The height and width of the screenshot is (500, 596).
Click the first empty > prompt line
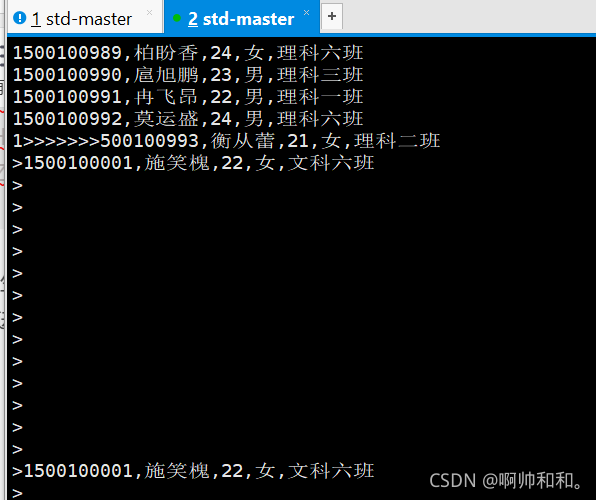click(17, 186)
